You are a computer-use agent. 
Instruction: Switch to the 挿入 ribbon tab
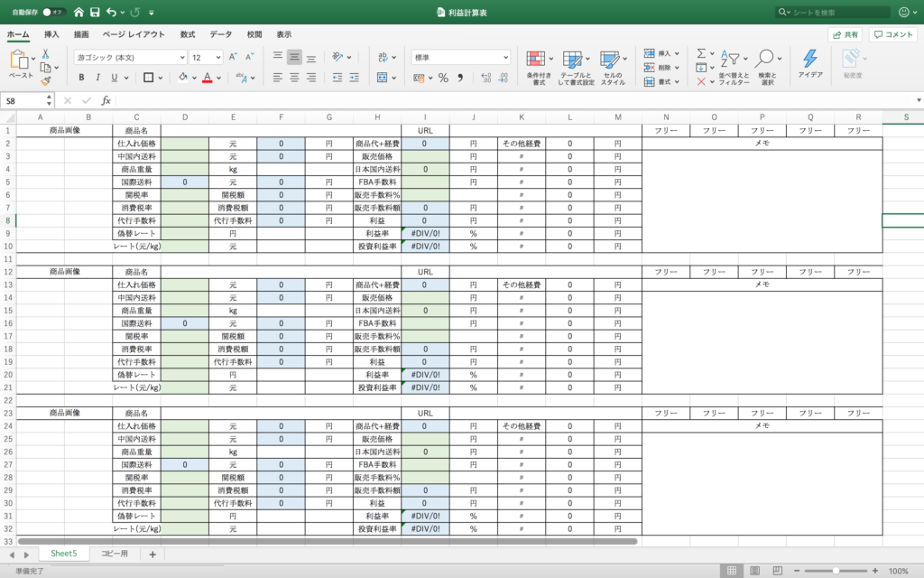coord(51,34)
